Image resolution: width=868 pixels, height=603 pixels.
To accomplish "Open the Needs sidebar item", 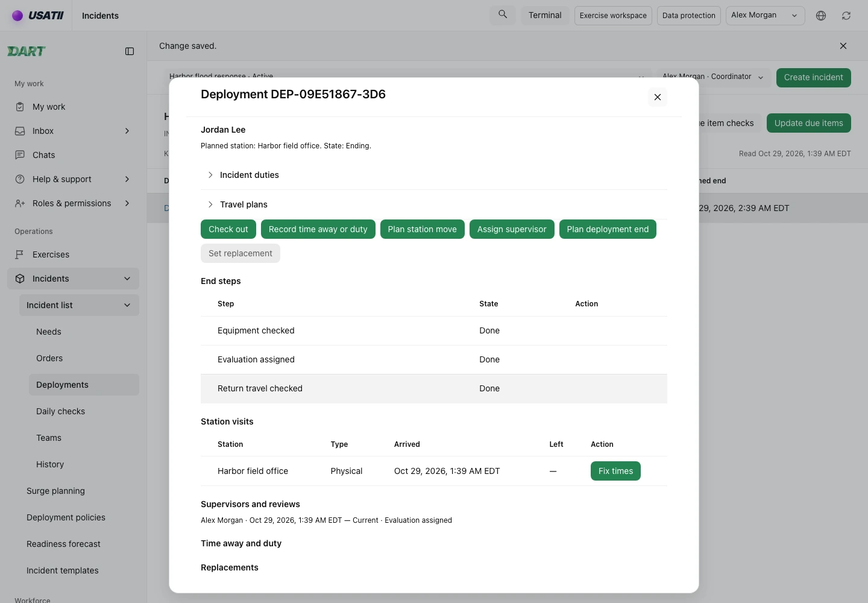I will click(x=84, y=332).
